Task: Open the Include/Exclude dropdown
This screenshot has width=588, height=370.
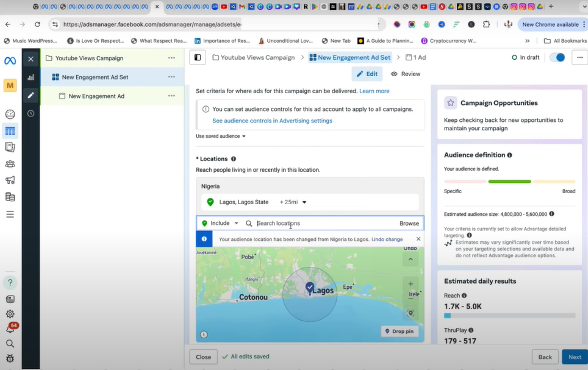Action: [220, 223]
